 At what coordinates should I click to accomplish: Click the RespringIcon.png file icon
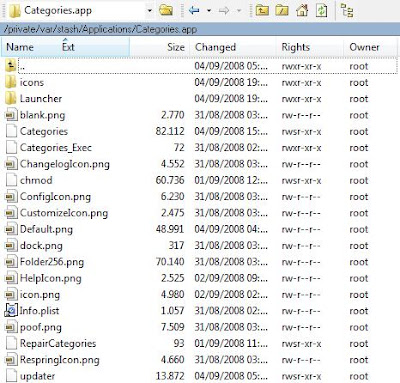[11, 360]
